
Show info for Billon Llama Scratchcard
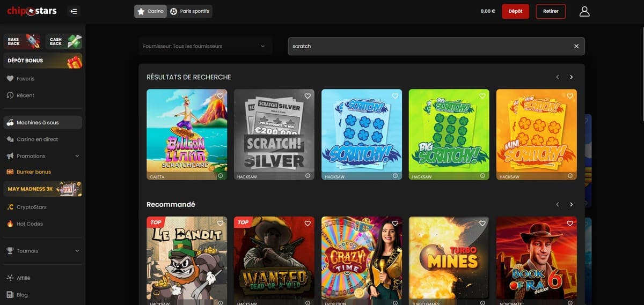pos(220,176)
